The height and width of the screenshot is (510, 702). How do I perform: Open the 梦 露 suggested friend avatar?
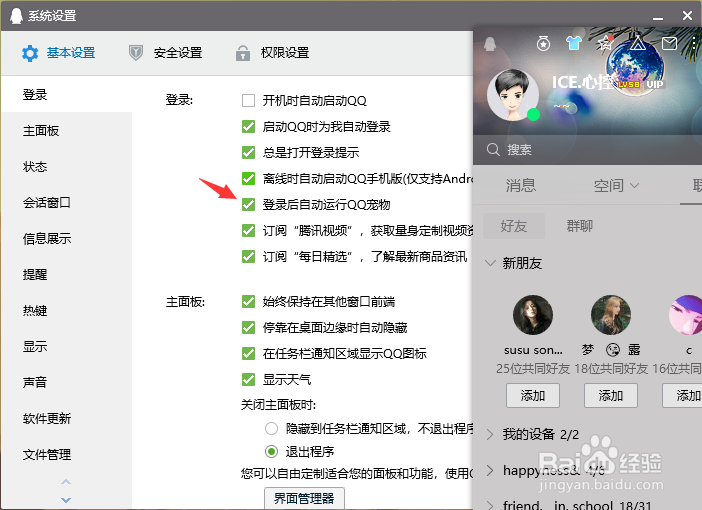[x=611, y=315]
